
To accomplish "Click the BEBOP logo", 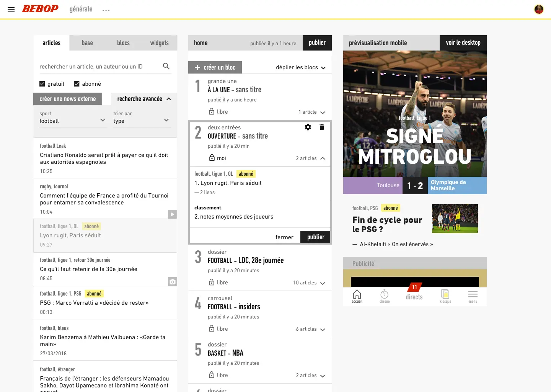I will point(40,9).
